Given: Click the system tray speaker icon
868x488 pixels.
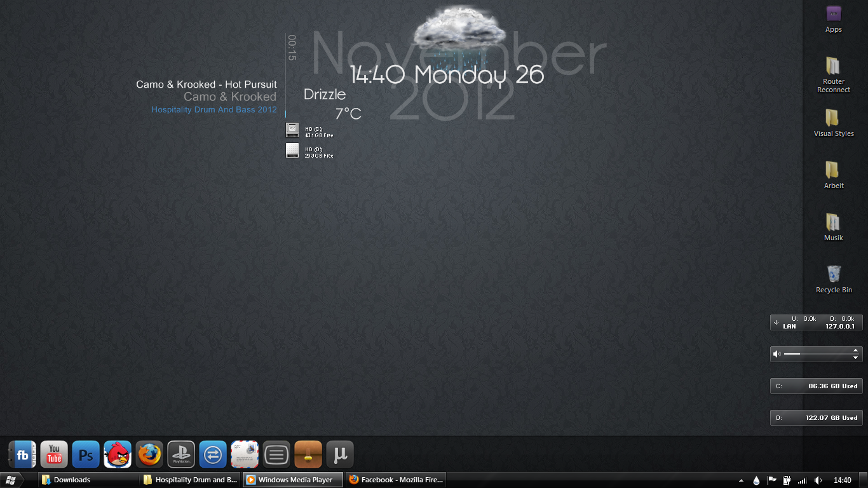Looking at the screenshot, I should click(x=818, y=480).
